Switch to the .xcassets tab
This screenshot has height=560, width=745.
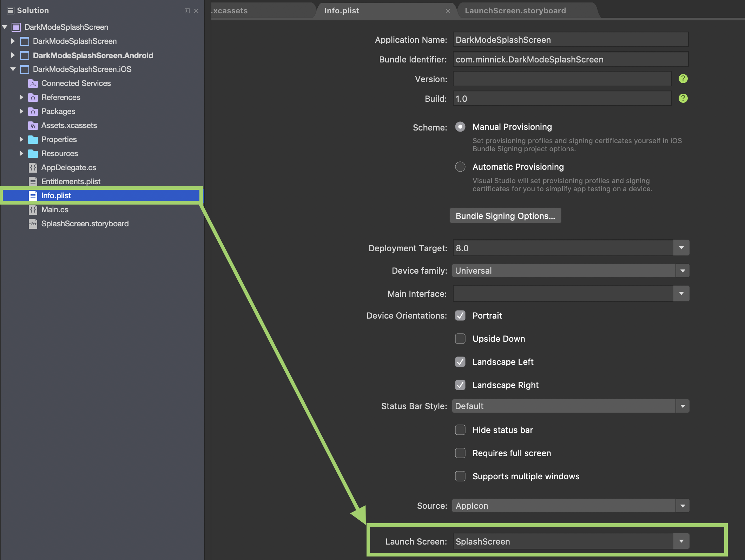tap(230, 11)
